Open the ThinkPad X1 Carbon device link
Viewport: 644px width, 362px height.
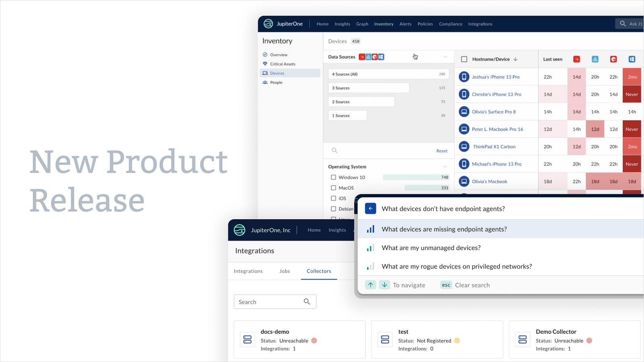tap(494, 147)
